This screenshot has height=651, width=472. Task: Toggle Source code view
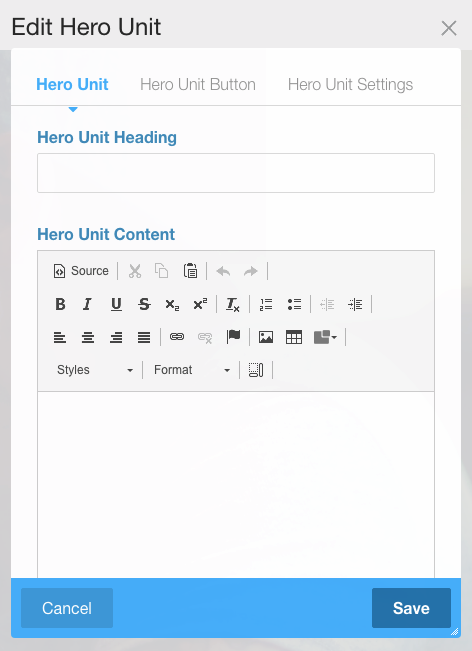coord(81,271)
